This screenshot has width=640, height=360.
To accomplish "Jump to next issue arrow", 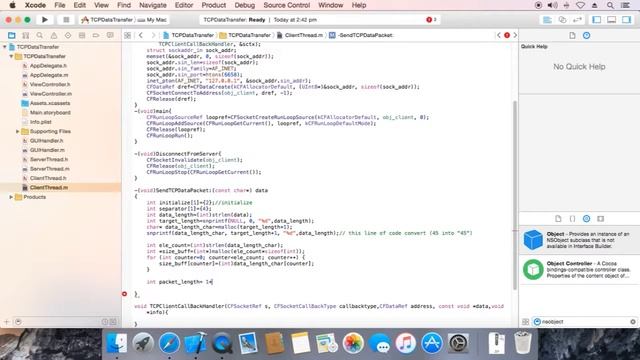I will click(x=515, y=36).
